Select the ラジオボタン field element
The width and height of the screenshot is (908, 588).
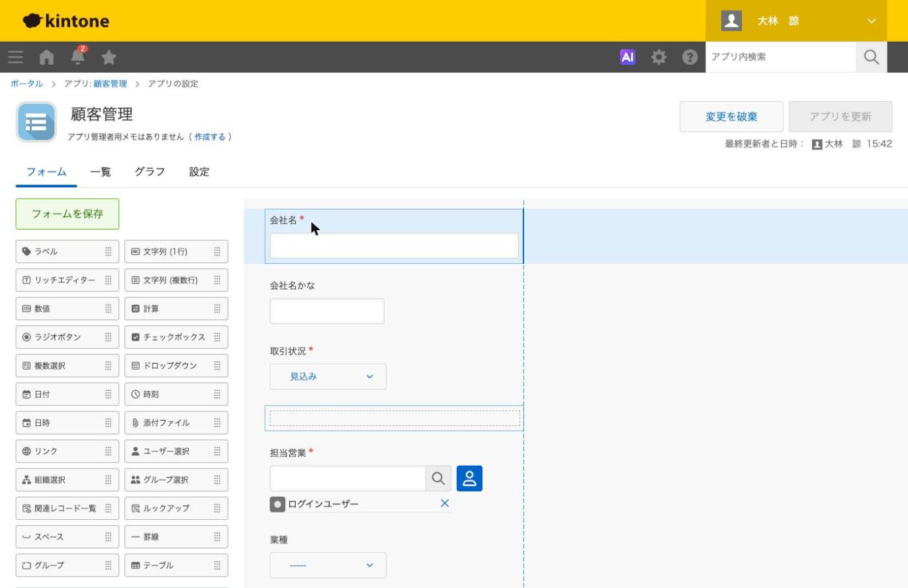[x=68, y=337]
